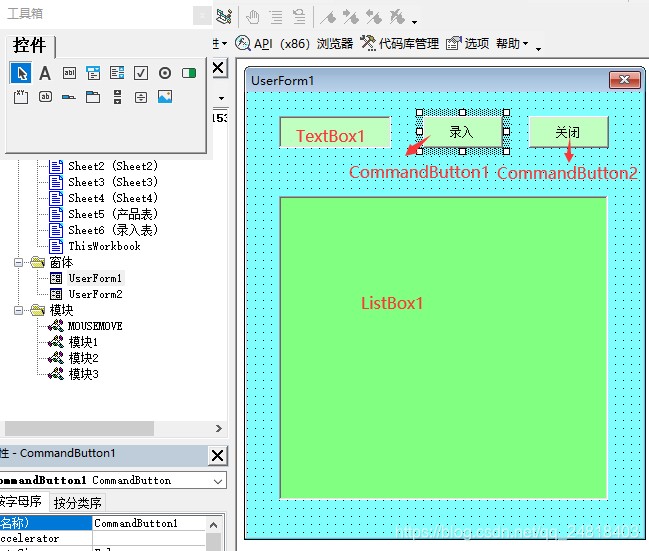Click the previous bookmark flag icon
The width and height of the screenshot is (649, 551).
click(x=374, y=17)
